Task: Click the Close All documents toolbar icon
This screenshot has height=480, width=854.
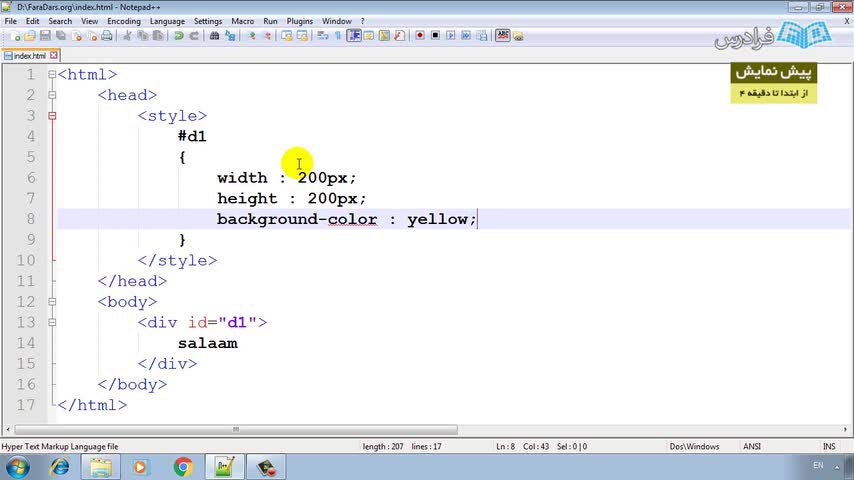Action: pyautogui.click(x=92, y=36)
